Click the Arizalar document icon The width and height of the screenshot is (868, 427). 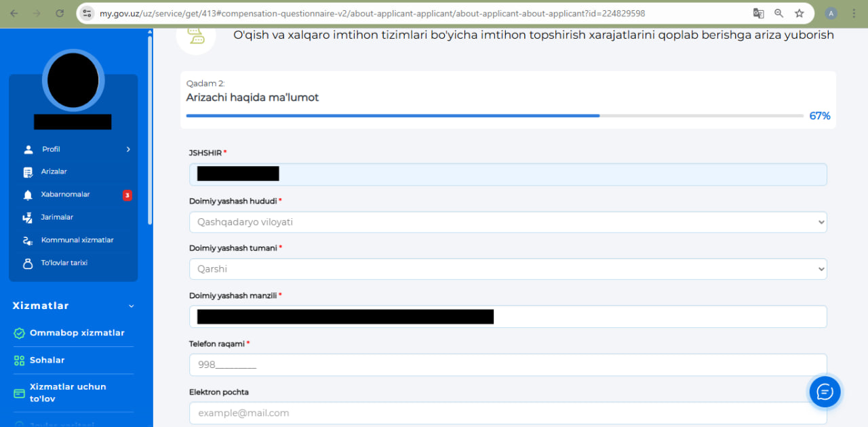point(28,172)
